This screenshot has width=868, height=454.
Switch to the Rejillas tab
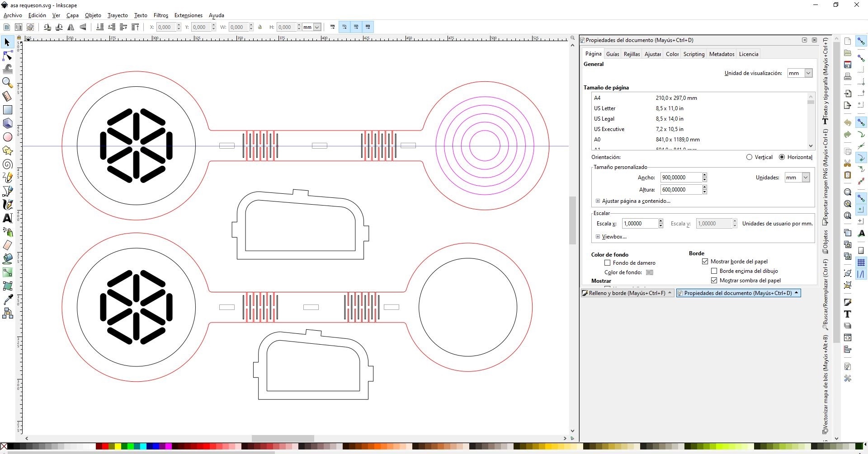[x=632, y=54]
